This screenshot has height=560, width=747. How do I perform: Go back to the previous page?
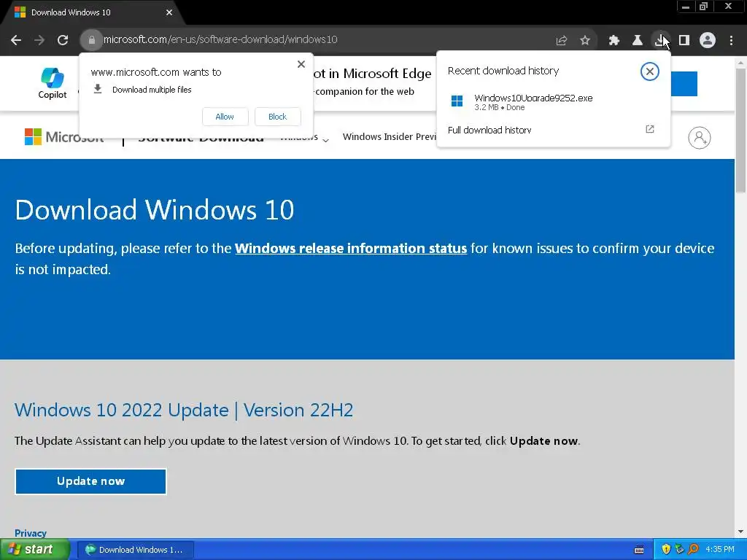click(16, 40)
